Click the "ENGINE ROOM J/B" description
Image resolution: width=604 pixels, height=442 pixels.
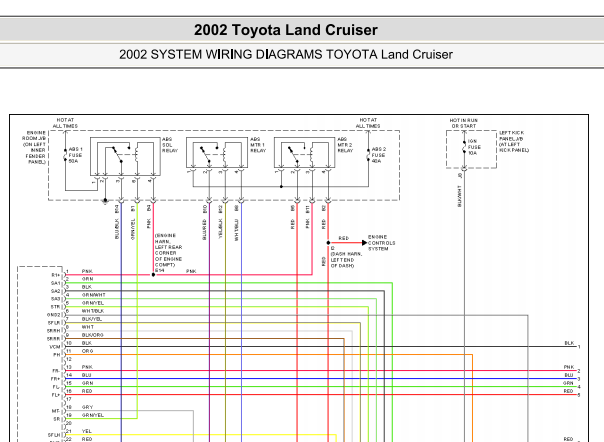[35, 147]
